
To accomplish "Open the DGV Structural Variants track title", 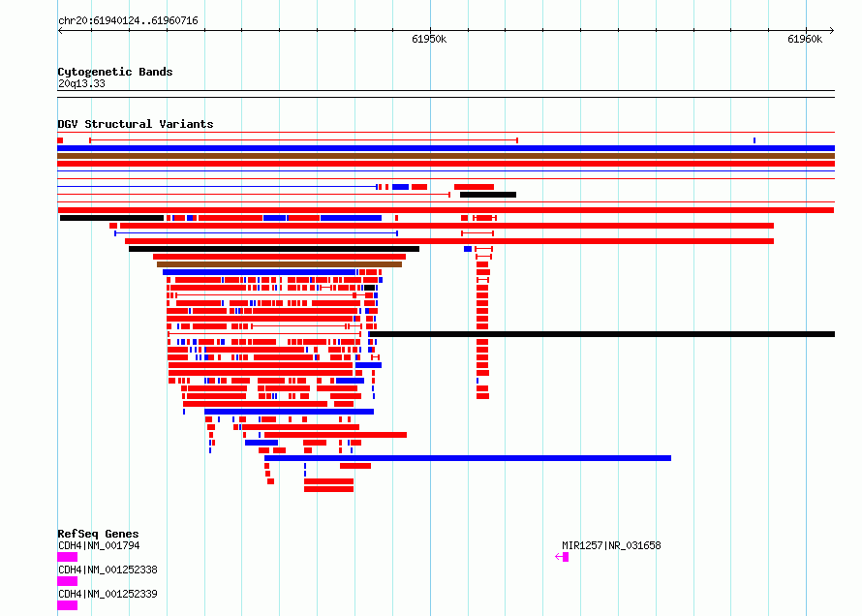I will click(136, 124).
